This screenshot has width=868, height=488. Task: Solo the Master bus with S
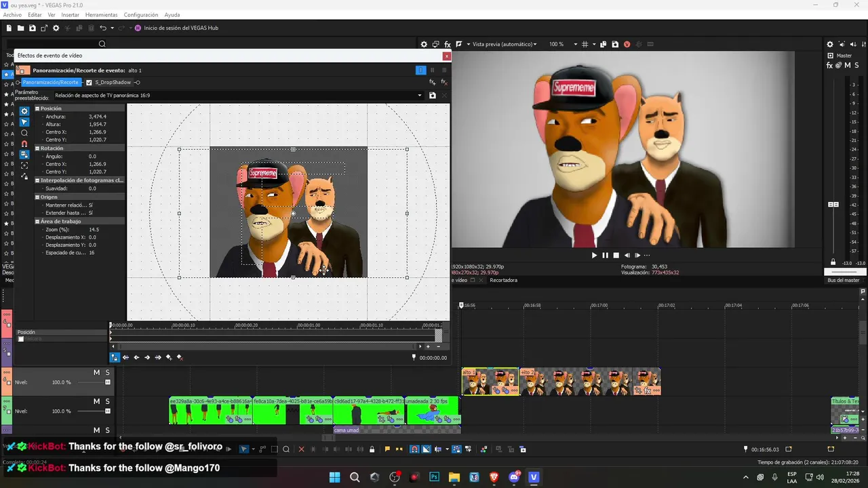(856, 66)
